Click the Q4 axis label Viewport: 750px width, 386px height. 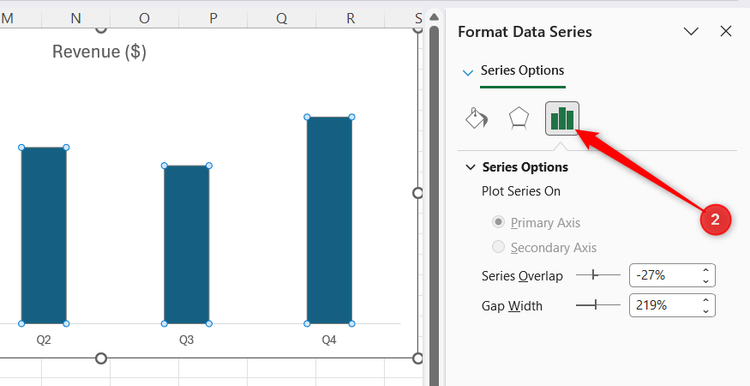coord(329,340)
